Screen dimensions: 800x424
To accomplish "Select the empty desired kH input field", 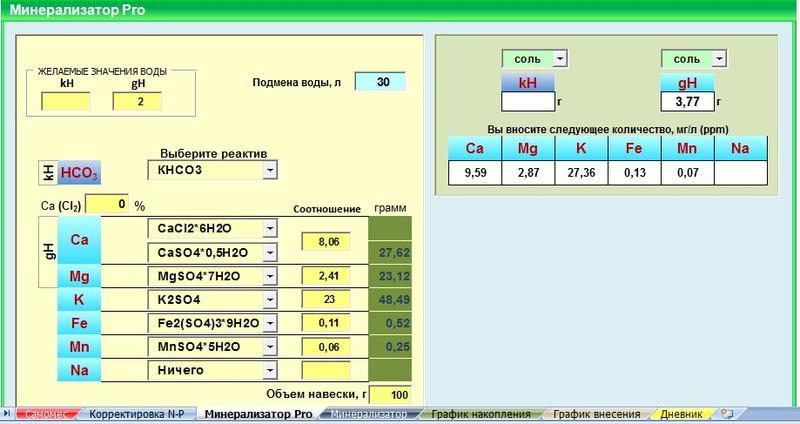I will pos(65,101).
